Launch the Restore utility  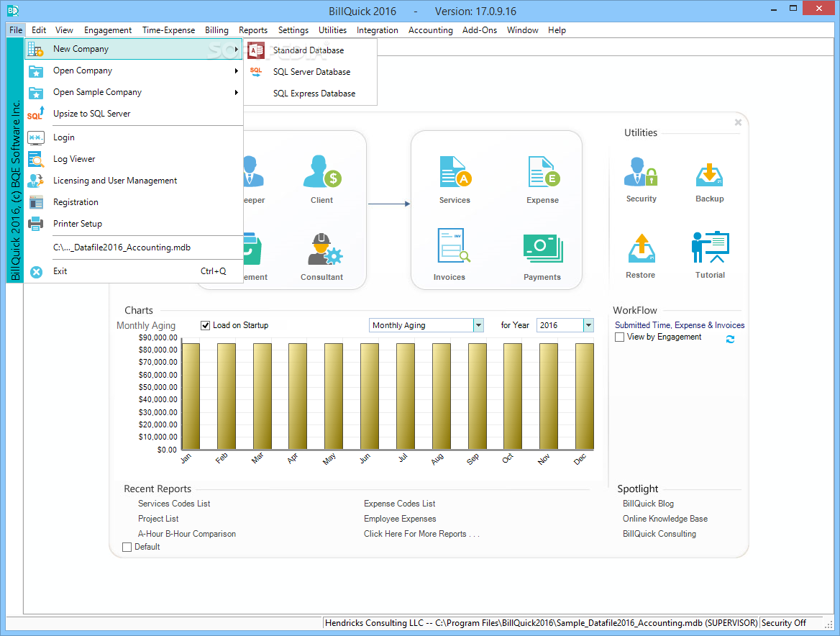click(642, 248)
